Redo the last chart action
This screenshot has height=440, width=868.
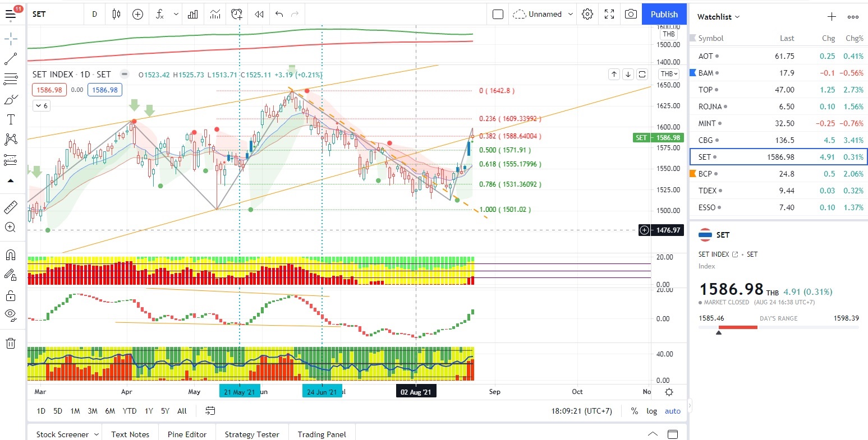coord(295,14)
